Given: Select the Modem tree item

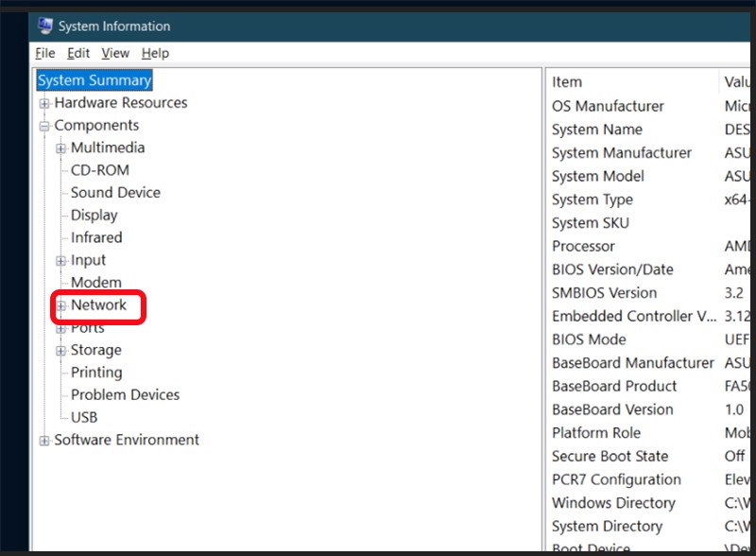Looking at the screenshot, I should [x=96, y=283].
